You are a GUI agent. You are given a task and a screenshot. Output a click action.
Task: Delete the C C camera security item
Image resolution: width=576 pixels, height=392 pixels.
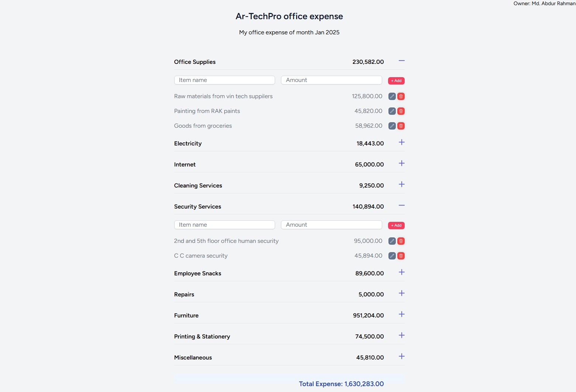pos(401,256)
